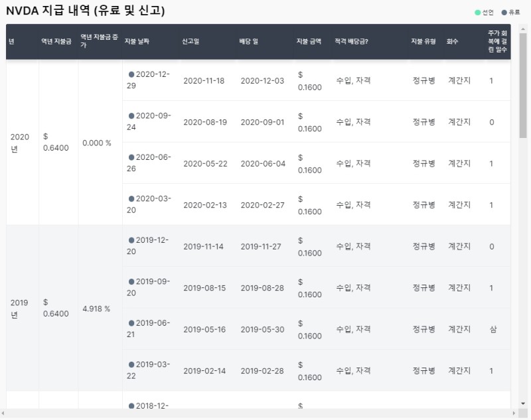The width and height of the screenshot is (531, 420).
Task: Click the scroll-up arrow of vertical scrollbar
Action: (x=523, y=29)
